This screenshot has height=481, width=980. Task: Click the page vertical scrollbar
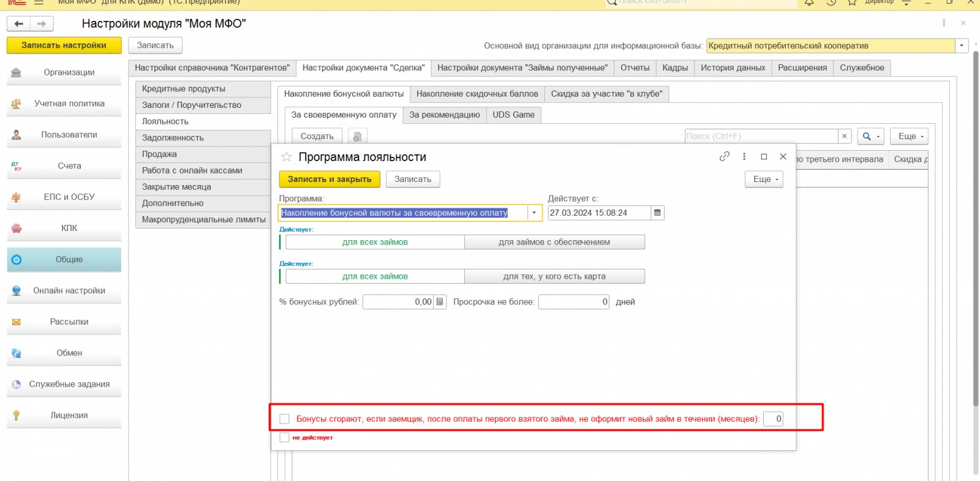click(976, 229)
